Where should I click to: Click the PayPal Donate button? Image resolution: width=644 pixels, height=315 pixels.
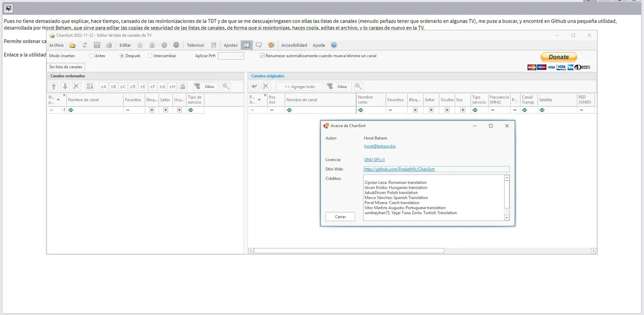tap(559, 57)
